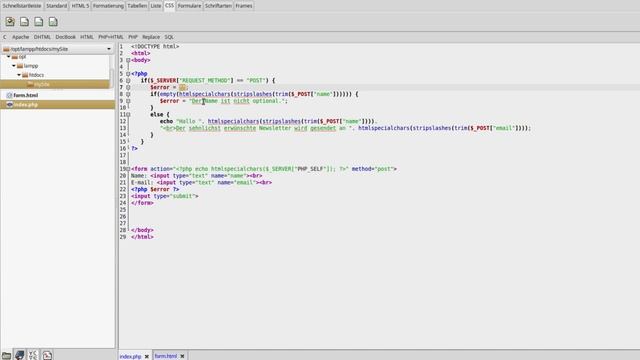This screenshot has height=360, width=640.
Task: Click the htdocs folder icon in the tree
Action: [x=25, y=75]
